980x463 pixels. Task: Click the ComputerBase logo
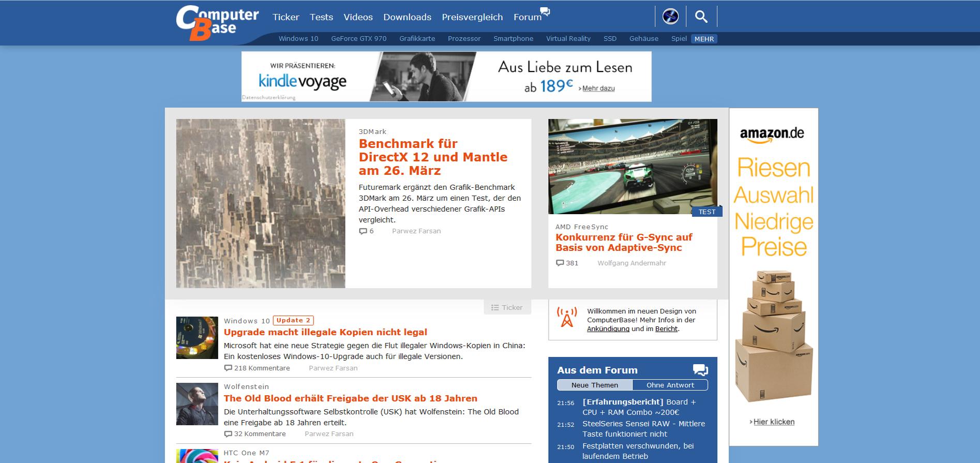pyautogui.click(x=217, y=22)
